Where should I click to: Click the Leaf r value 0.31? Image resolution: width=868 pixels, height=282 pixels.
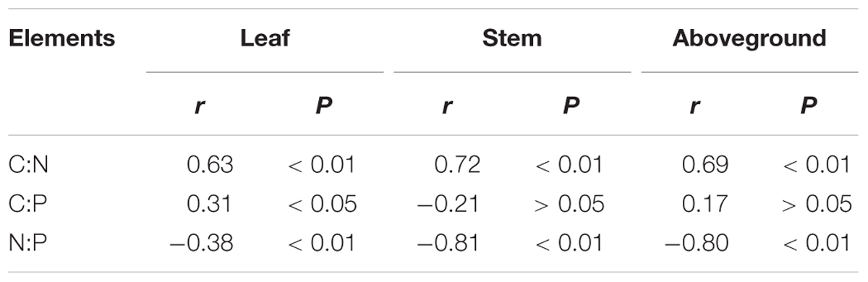(210, 204)
